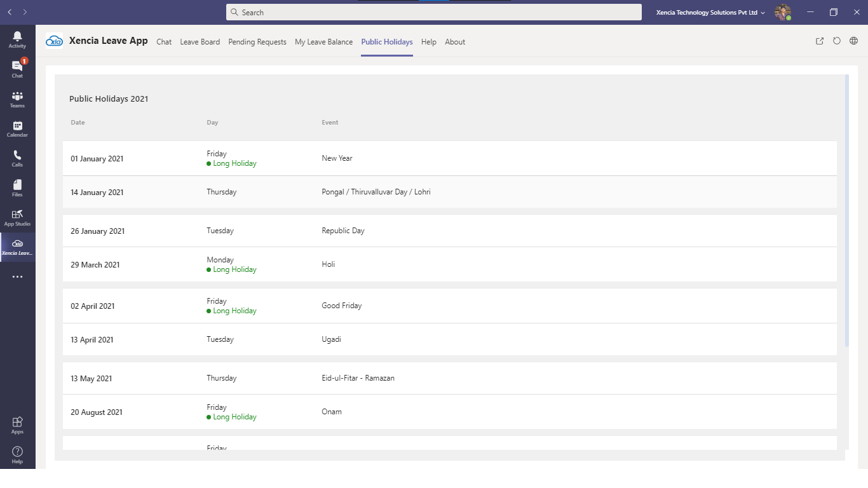This screenshot has height=488, width=868.
Task: Open the Calendar
Action: click(x=17, y=128)
